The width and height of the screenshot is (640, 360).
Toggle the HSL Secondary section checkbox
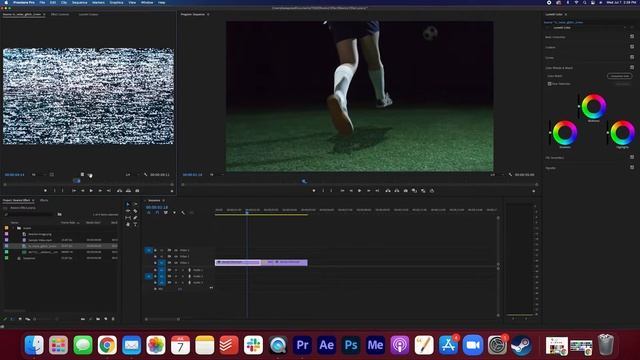pyautogui.click(x=632, y=157)
